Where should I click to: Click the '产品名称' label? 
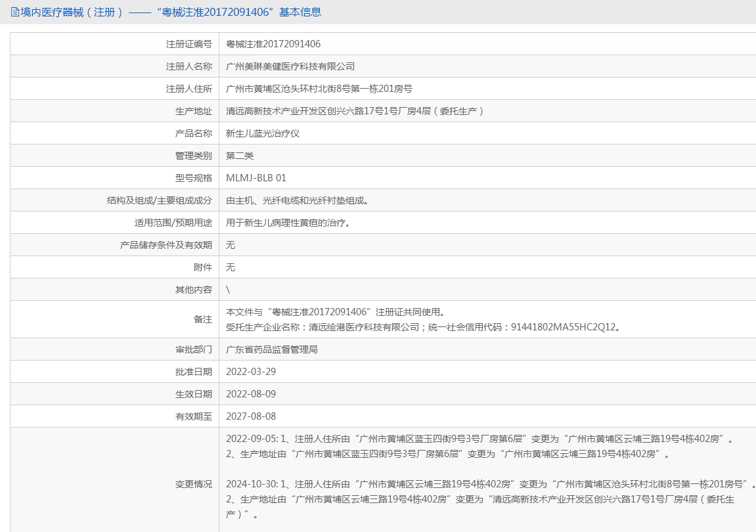[x=193, y=133]
